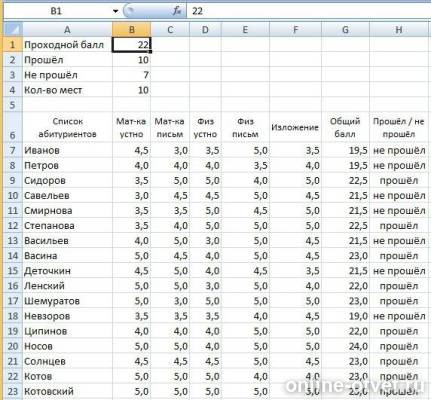Click the cell 'Сидоров'

pyautogui.click(x=67, y=180)
